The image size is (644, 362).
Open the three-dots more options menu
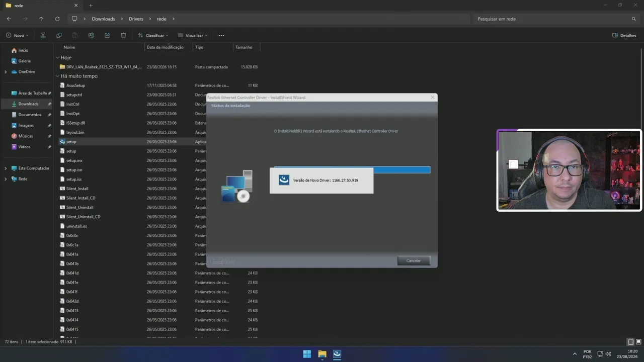click(221, 35)
